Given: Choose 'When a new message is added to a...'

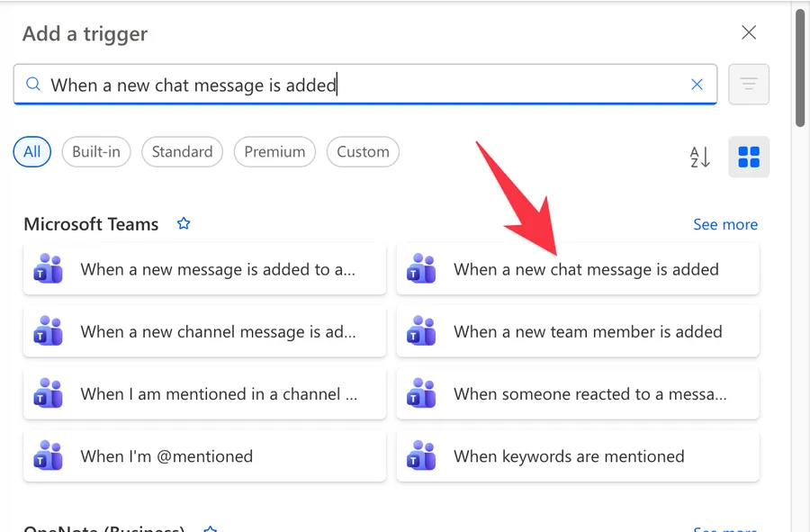Looking at the screenshot, I should tap(204, 269).
